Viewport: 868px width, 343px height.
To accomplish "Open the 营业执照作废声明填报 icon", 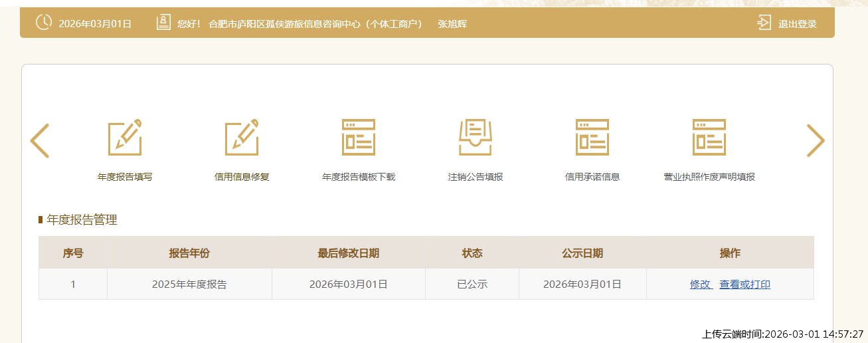I will 709,138.
